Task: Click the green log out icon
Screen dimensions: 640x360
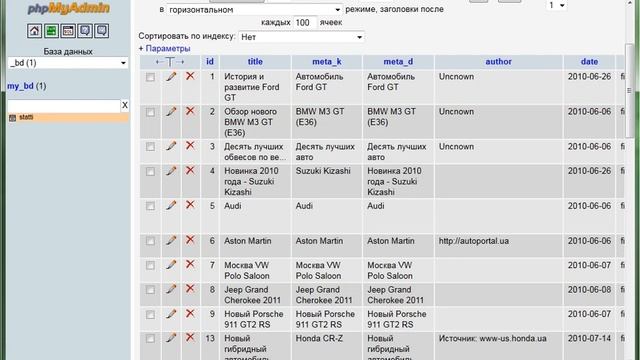Action: tap(51, 31)
